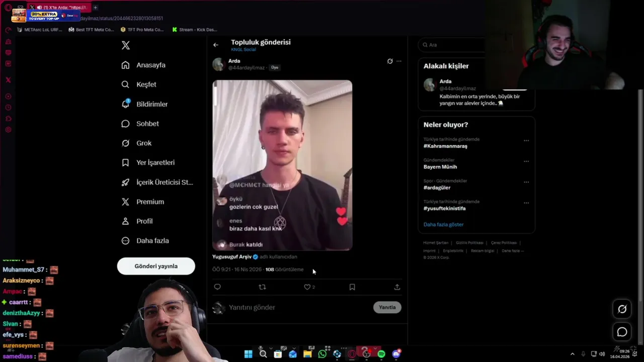Open the settings gear in Opera's sidebar

coord(8,130)
